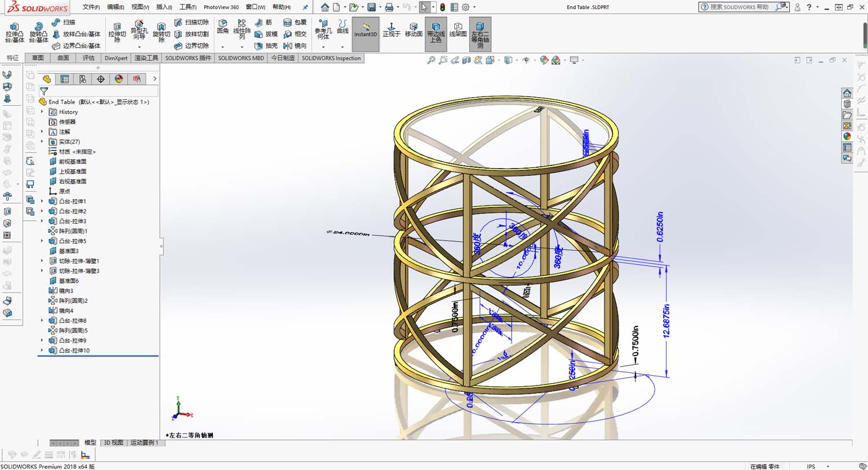
Task: Select the 拉伸凸台/基体 extrude boss tool
Action: [14, 32]
